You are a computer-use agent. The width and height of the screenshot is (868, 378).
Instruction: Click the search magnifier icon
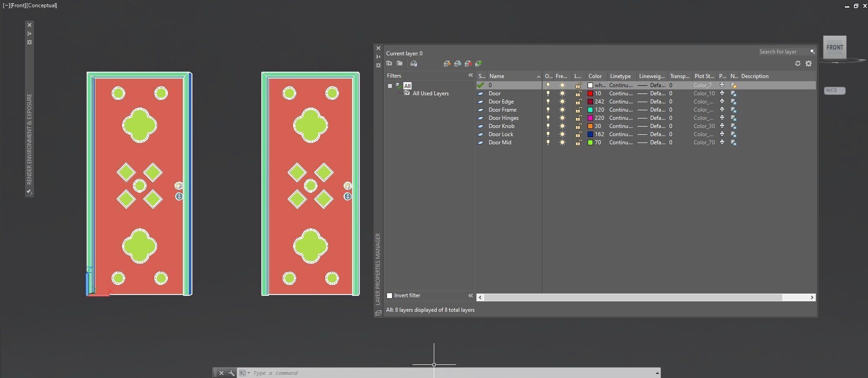[812, 52]
